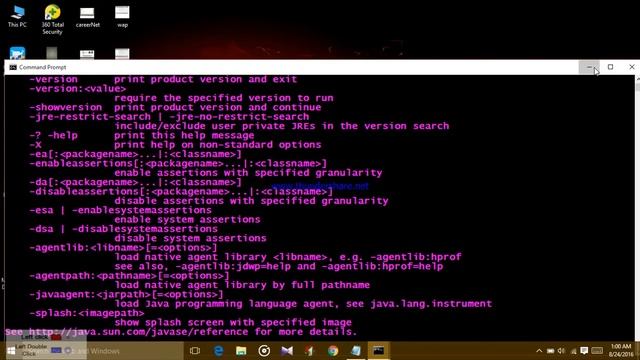640x360 pixels.
Task: Click the '-agentlib:<libname>' option line
Action: [x=123, y=248]
